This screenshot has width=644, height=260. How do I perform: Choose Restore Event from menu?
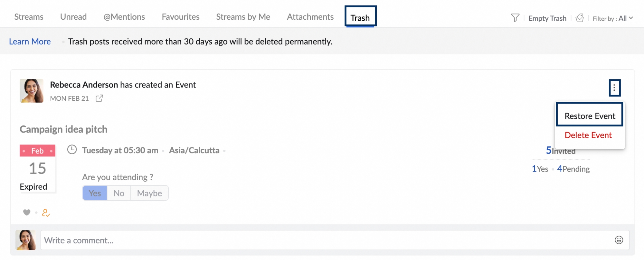(x=590, y=116)
